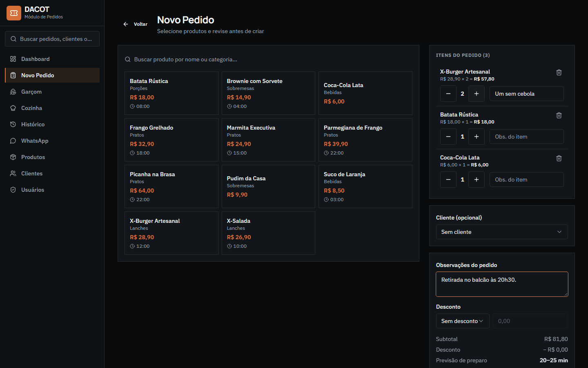This screenshot has height=368, width=588.
Task: Select the Picanha na Brasa product card
Action: point(171,186)
